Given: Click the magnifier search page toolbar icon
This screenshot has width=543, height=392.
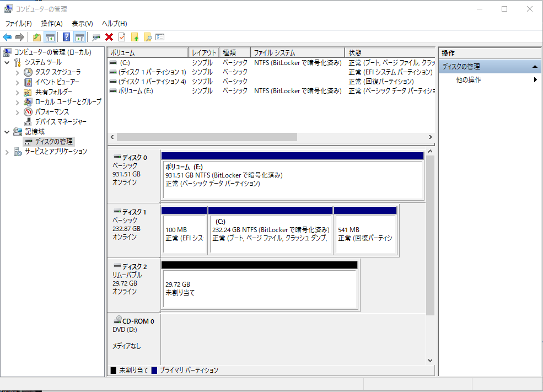Looking at the screenshot, I should pos(147,37).
